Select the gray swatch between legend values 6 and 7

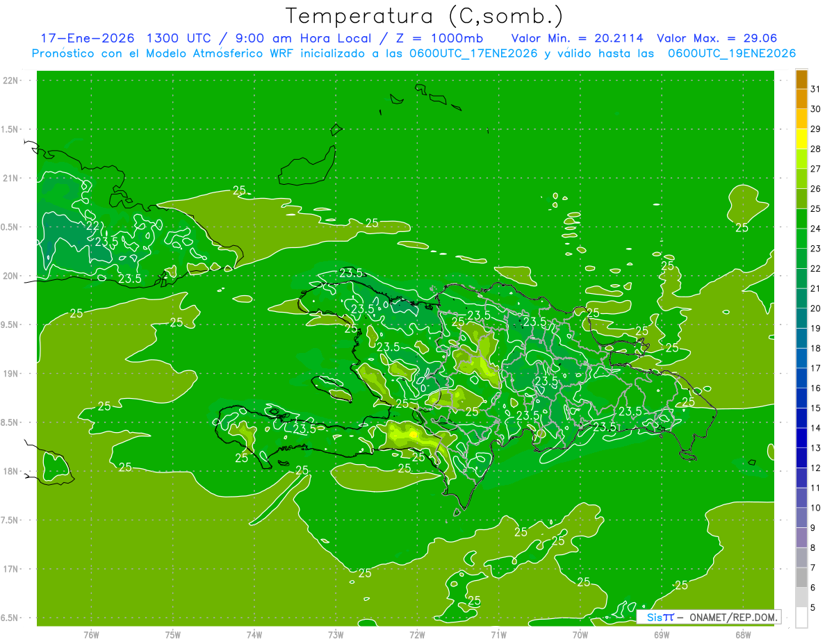(x=801, y=577)
